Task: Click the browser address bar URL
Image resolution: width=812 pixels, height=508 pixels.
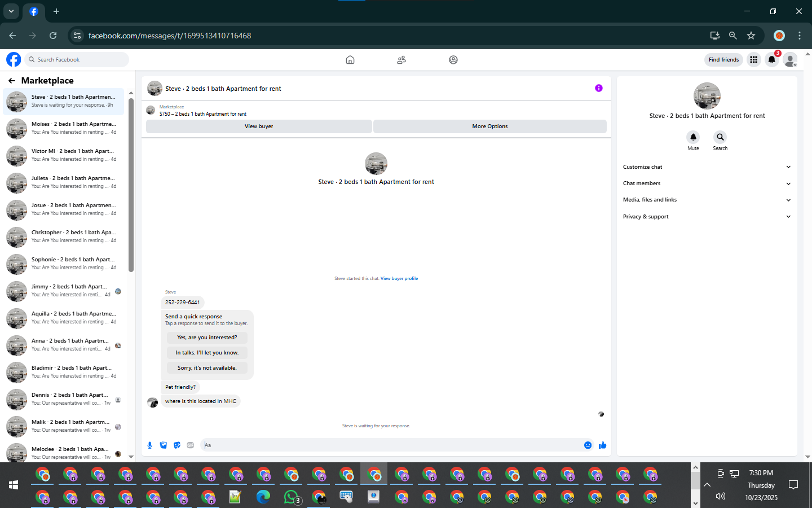Action: [170, 36]
